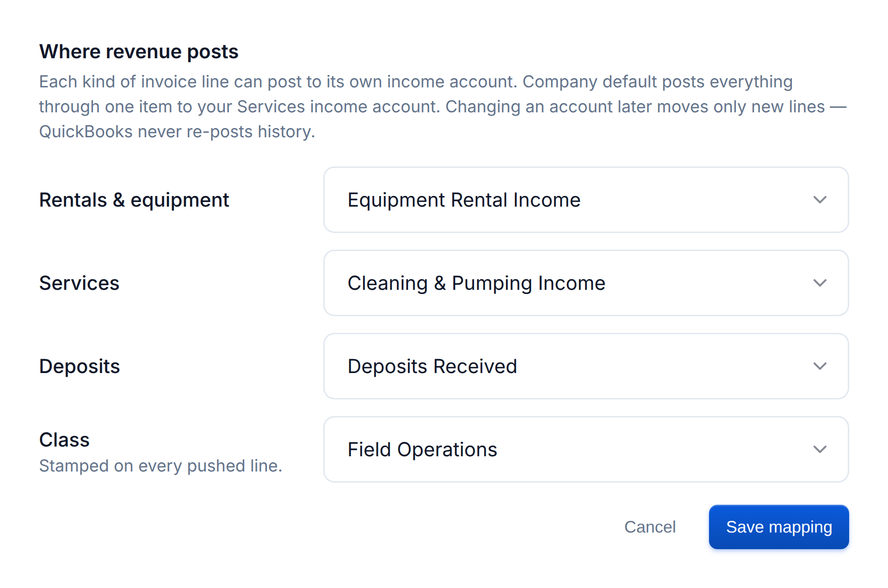Click the 'Cleaning & Pumping Income' selected value text
The image size is (888, 588).
pyautogui.click(x=476, y=283)
